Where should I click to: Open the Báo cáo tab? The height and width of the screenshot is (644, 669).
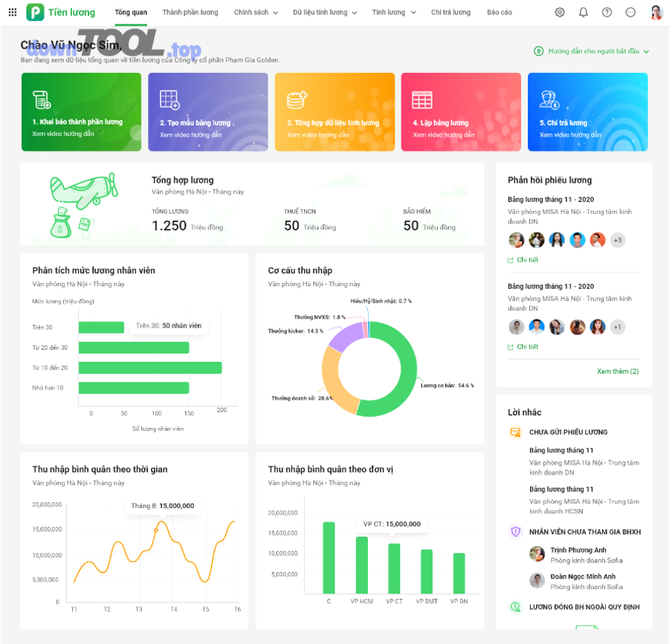coord(500,13)
